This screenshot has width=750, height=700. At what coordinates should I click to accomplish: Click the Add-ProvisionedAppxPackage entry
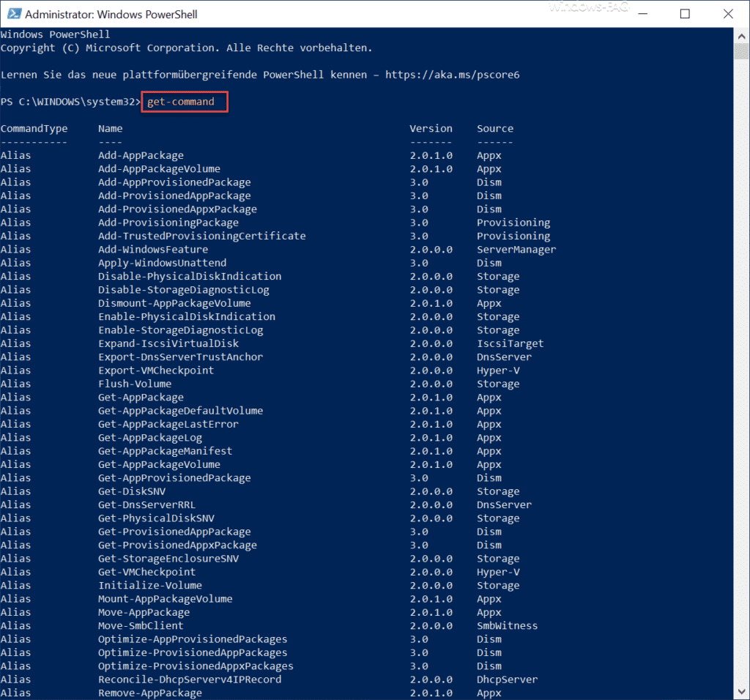[x=177, y=209]
